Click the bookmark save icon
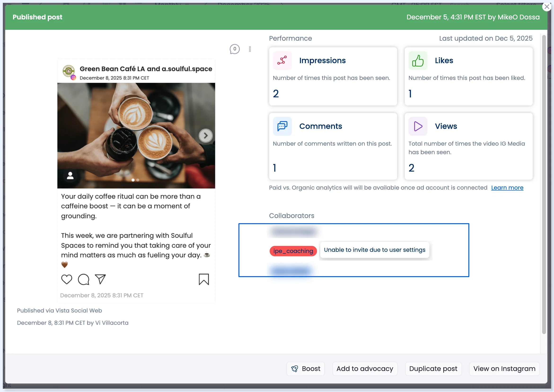Screen dimensions: 554x392 [x=204, y=279]
